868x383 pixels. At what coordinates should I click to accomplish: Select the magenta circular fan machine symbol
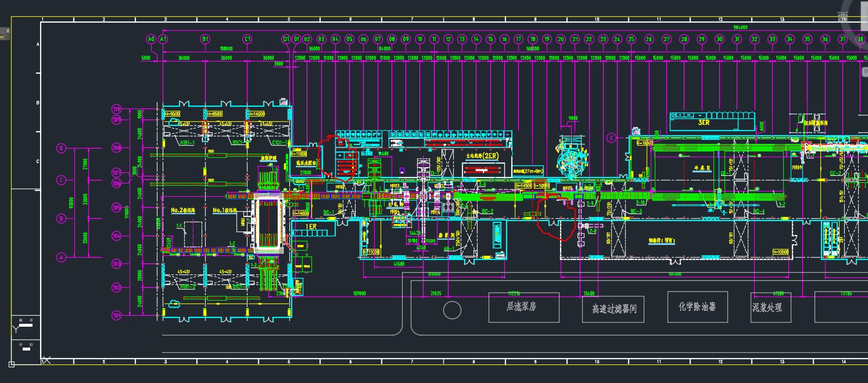pos(572,163)
